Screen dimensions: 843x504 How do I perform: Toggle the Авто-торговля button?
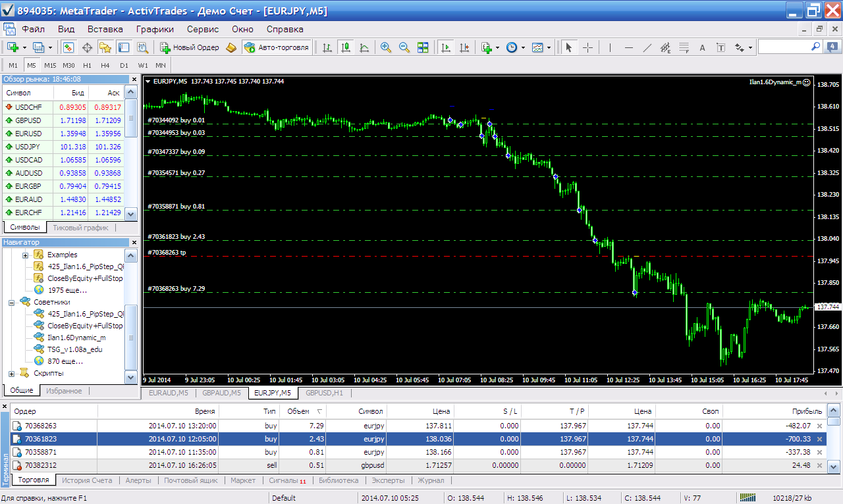point(276,47)
